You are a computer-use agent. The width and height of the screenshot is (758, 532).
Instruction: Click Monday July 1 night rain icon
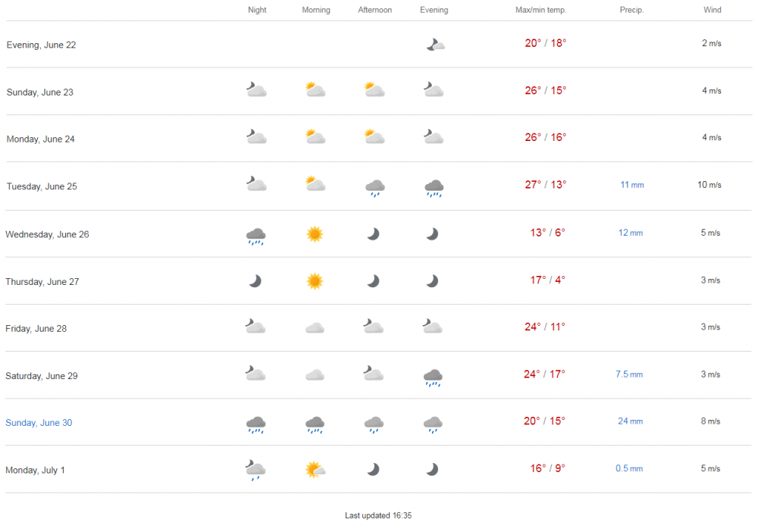[256, 470]
